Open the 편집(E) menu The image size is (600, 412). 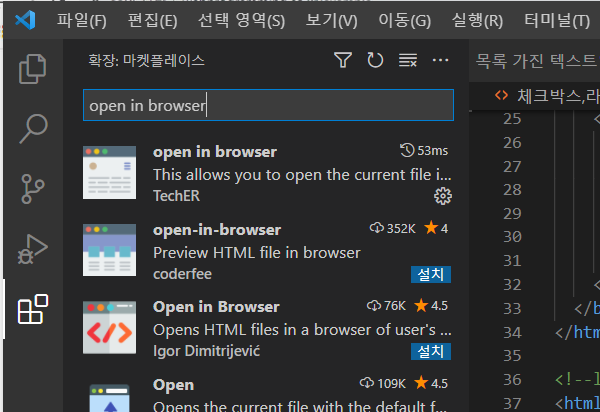153,20
